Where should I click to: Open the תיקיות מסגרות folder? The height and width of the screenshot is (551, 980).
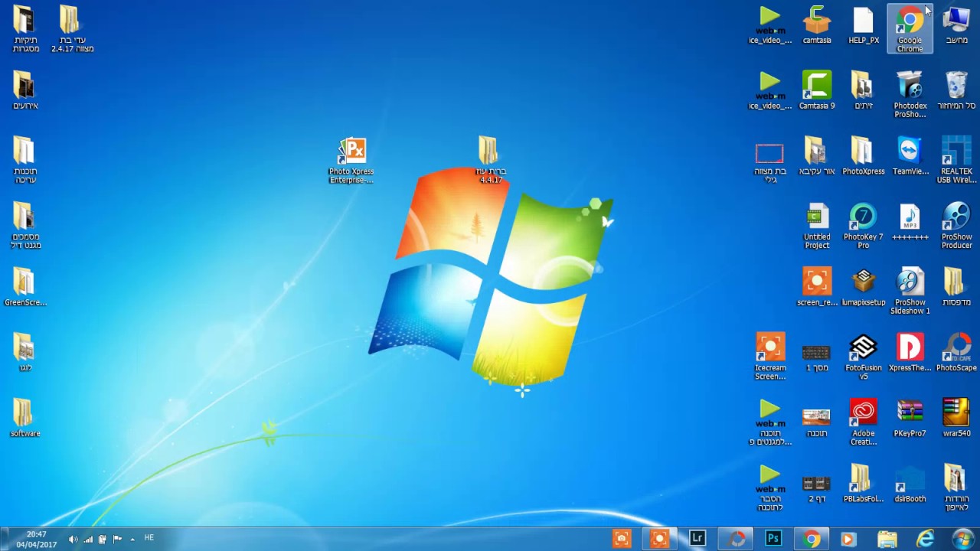25,29
